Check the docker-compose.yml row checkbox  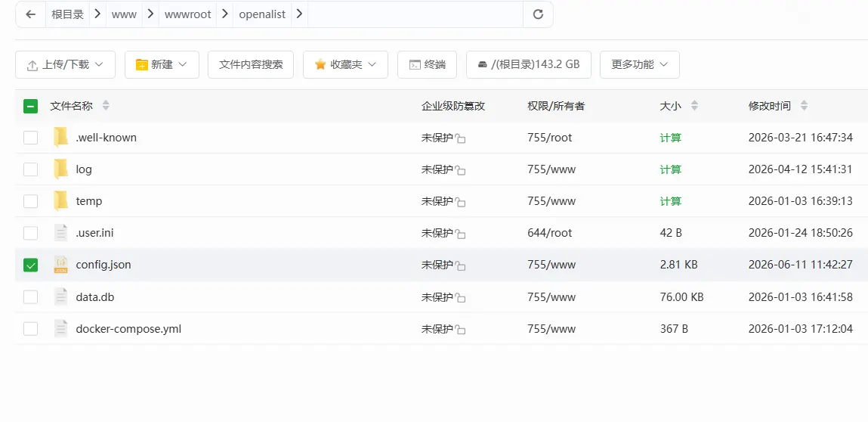point(30,329)
